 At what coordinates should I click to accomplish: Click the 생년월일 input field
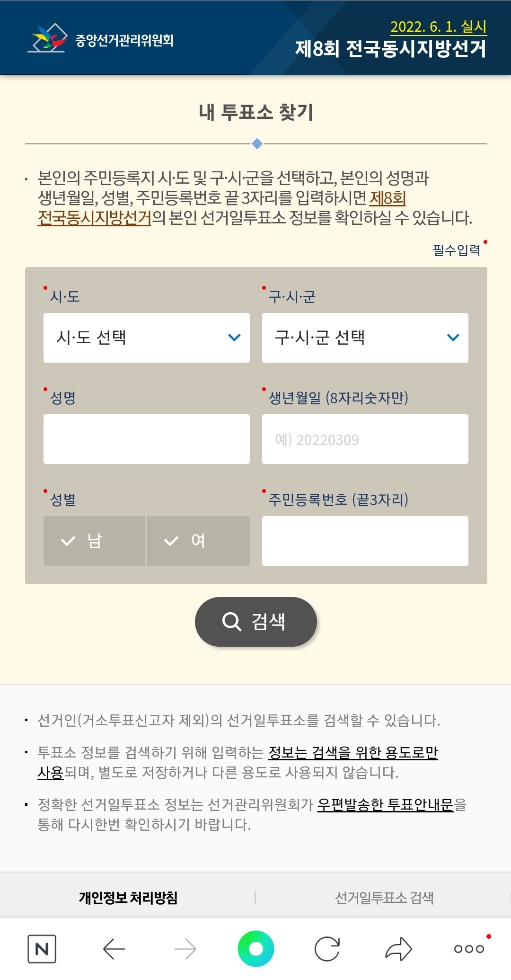[x=364, y=438]
